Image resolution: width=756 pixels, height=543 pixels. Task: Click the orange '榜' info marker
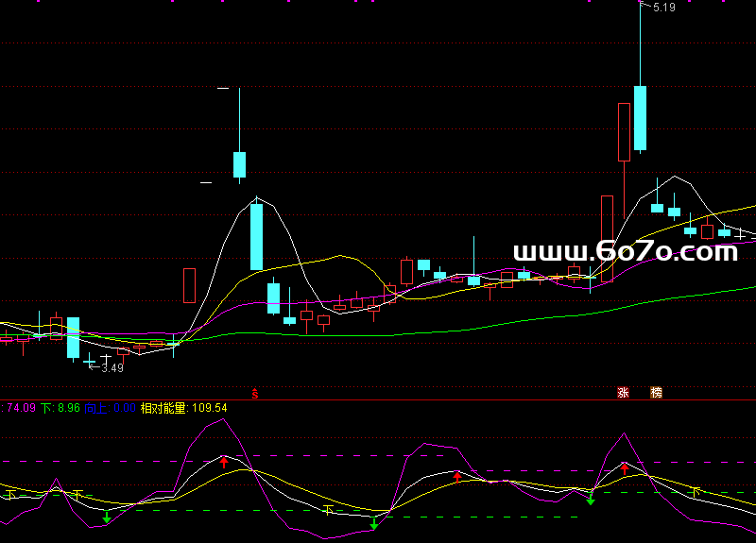click(656, 393)
